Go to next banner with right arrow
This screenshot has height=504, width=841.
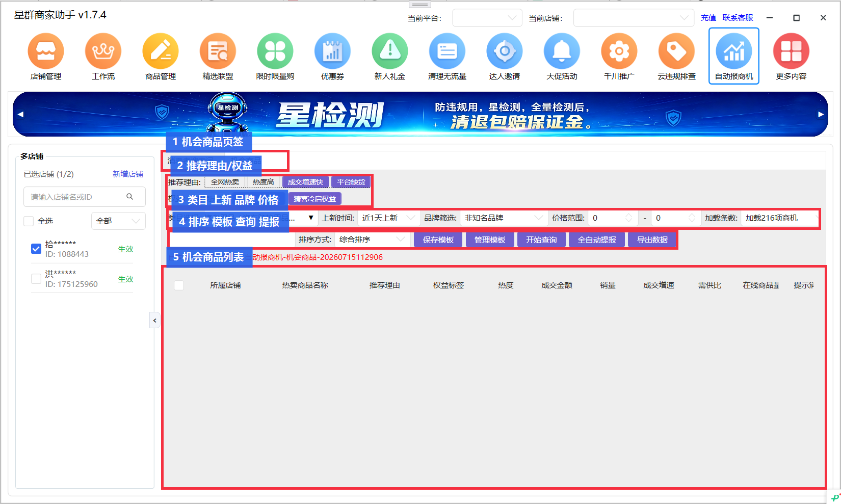(x=821, y=114)
